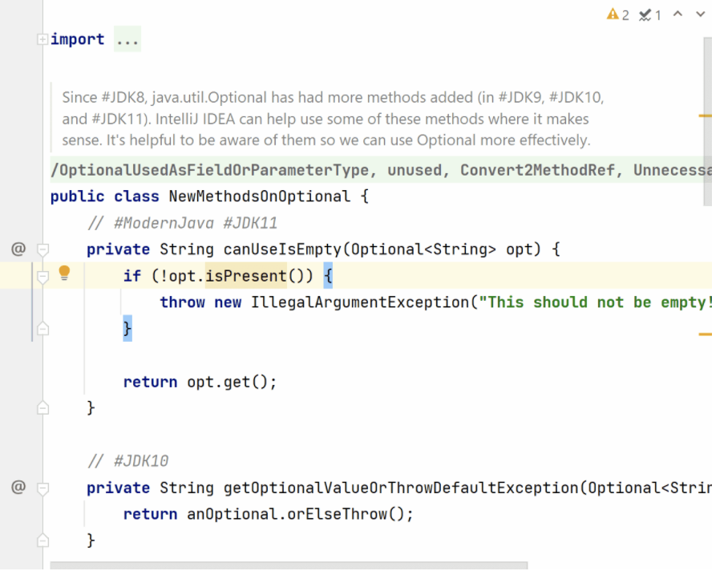Expand the folded import statements
728x571 pixels.
tap(42, 39)
